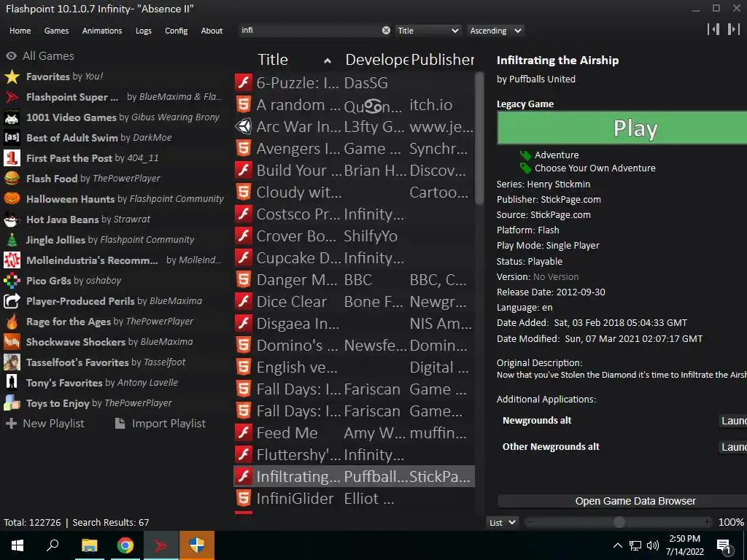Viewport: 747px width, 560px height.
Task: Open Toys to Enjoy blocks icon
Action: point(12,403)
